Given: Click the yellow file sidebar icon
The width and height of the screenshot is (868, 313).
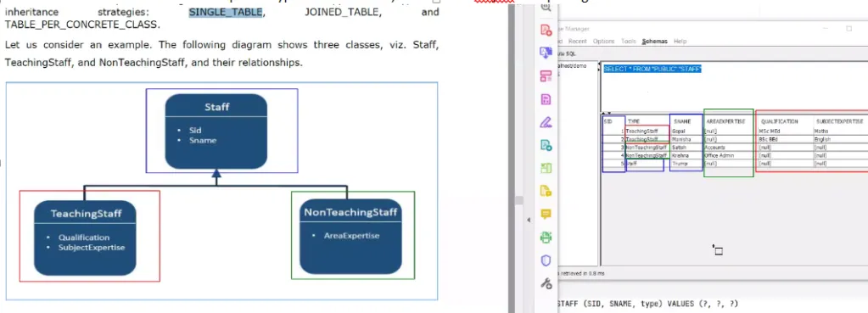Looking at the screenshot, I should 546,191.
